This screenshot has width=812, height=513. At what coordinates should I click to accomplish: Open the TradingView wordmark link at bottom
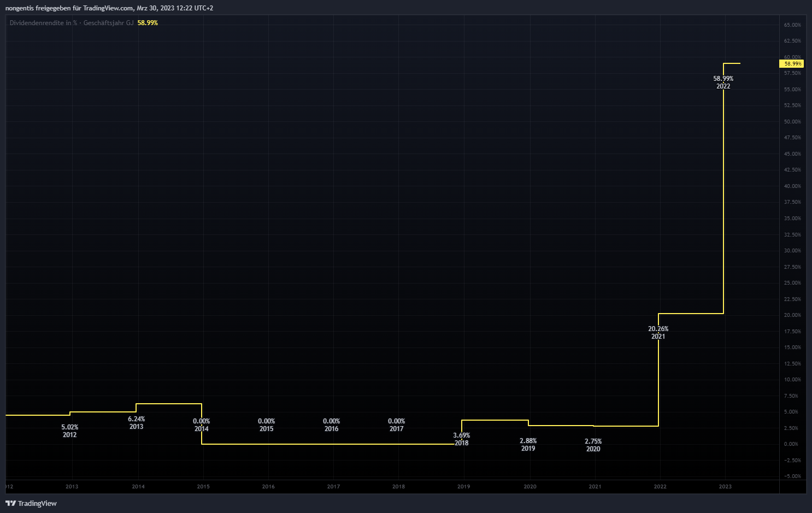(37, 503)
